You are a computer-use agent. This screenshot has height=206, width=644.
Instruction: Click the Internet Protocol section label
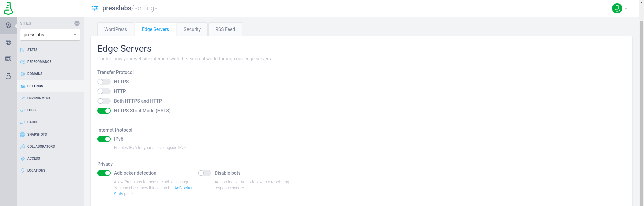[x=115, y=130]
